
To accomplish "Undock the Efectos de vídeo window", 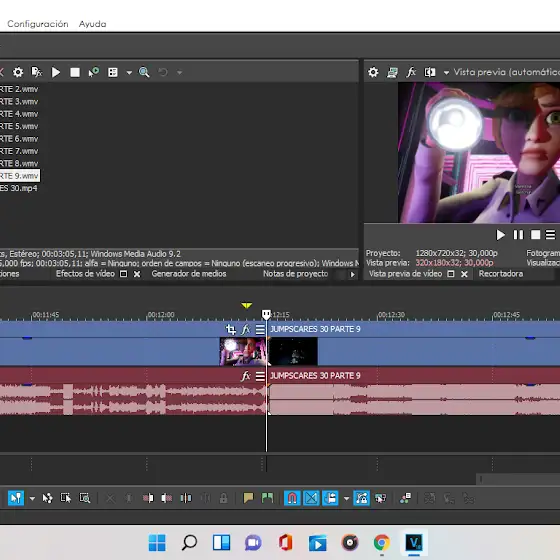I will tap(123, 274).
